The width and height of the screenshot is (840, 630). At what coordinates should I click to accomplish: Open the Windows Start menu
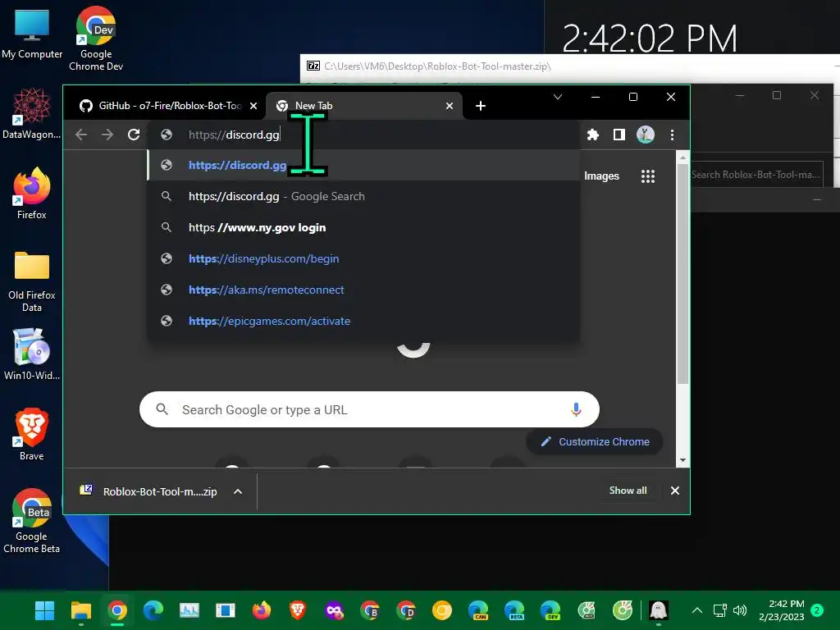click(44, 610)
